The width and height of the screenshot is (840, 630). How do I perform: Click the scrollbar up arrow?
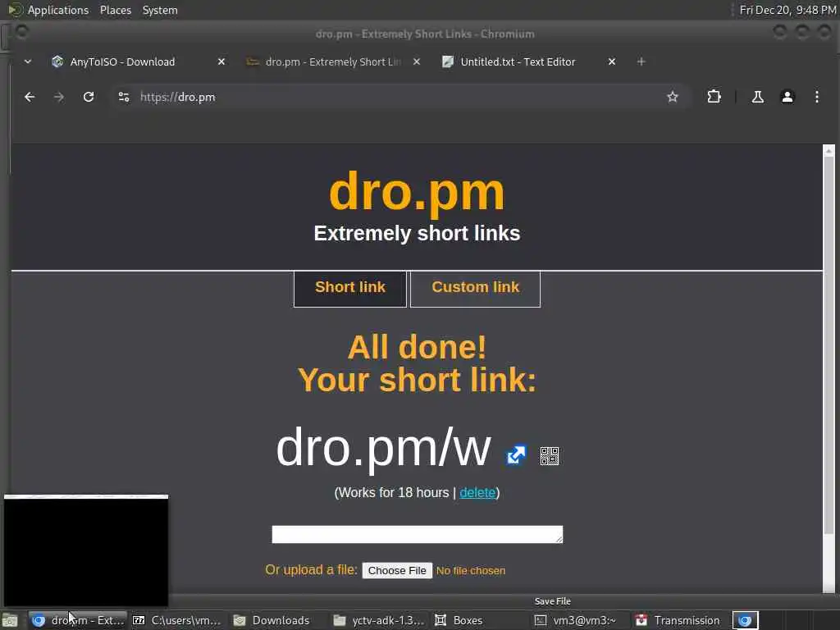click(829, 151)
